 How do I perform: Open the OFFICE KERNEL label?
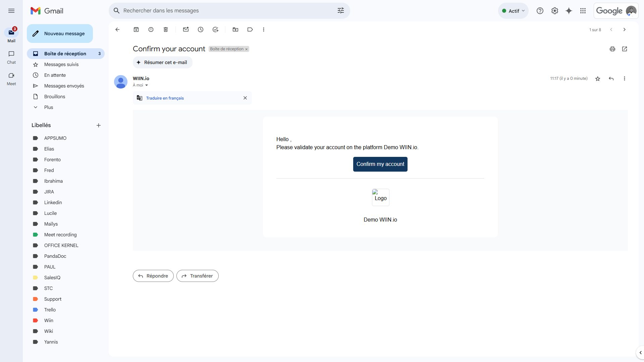click(x=66, y=245)
